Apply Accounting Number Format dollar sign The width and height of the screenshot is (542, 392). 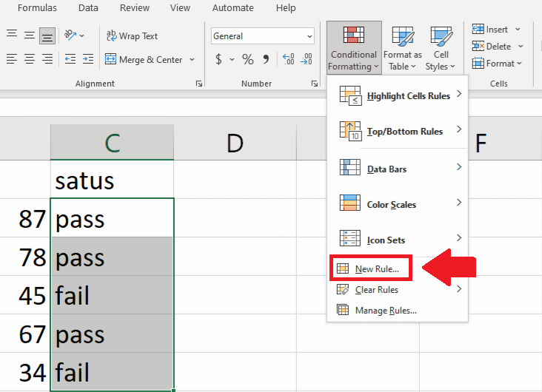click(218, 59)
